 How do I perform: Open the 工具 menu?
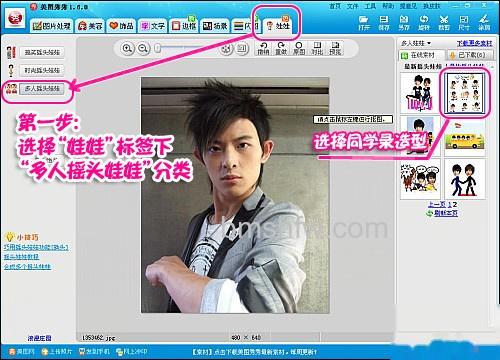[x=370, y=6]
